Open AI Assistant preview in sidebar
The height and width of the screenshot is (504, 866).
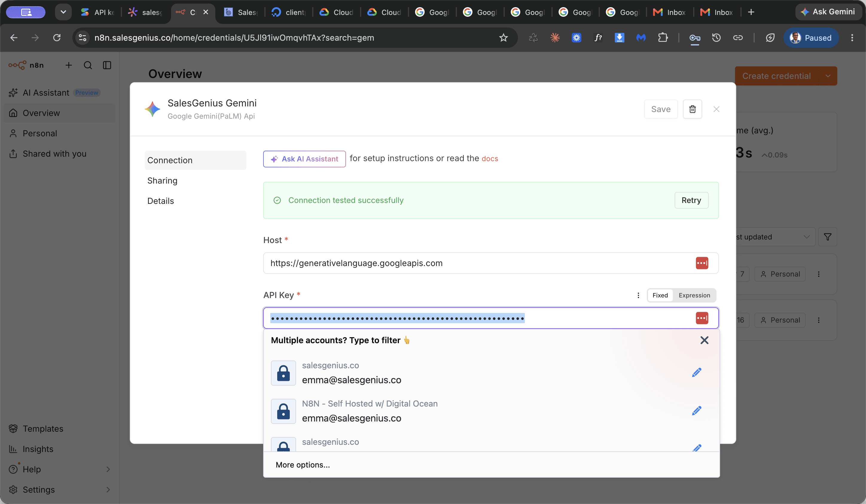tap(60, 93)
